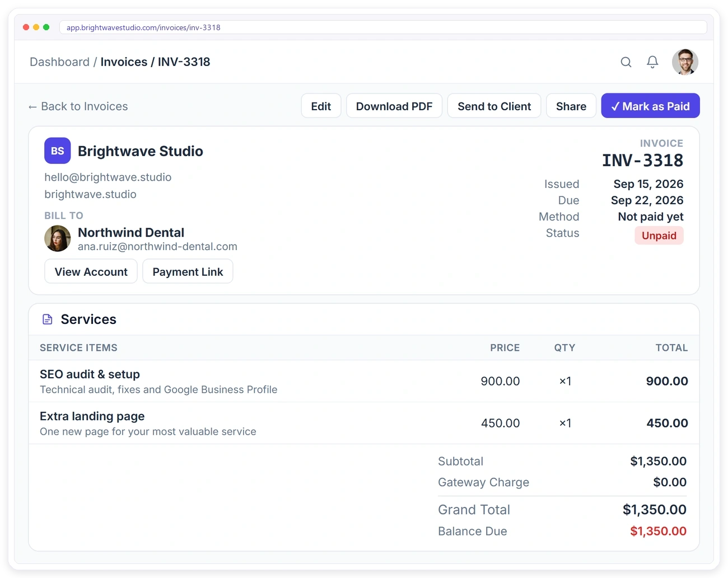This screenshot has height=578, width=728.
Task: Click the large INV-3318 invoice number heading
Action: tap(643, 161)
